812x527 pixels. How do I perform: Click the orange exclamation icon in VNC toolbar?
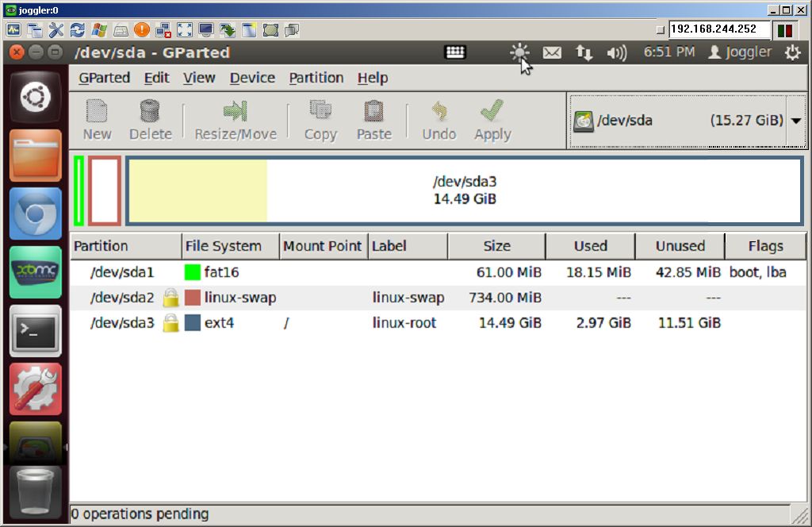coord(141,30)
